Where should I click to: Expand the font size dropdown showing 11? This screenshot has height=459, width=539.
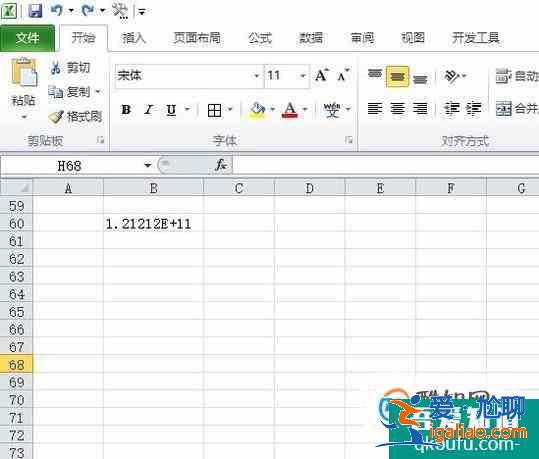click(303, 76)
